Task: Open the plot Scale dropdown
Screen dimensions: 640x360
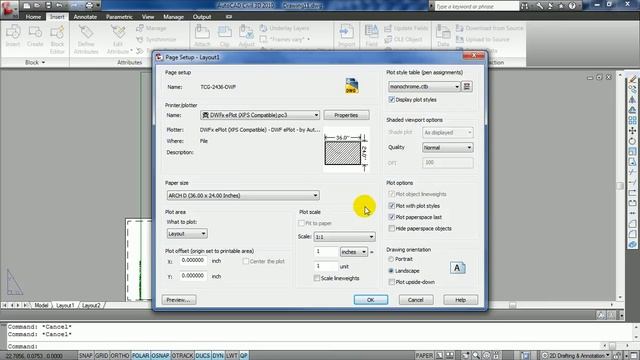Action: pyautogui.click(x=344, y=237)
